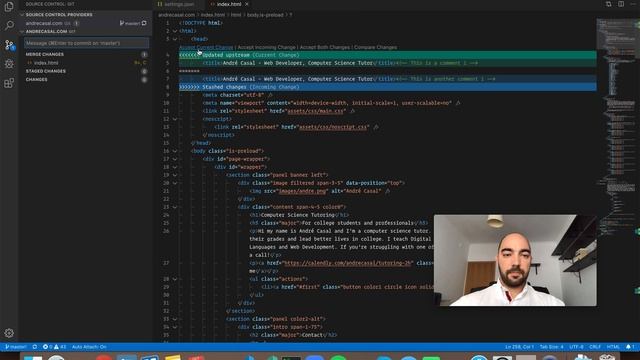The height and width of the screenshot is (360, 640).
Task: Click the Updated upstream current change header
Action: (388, 55)
